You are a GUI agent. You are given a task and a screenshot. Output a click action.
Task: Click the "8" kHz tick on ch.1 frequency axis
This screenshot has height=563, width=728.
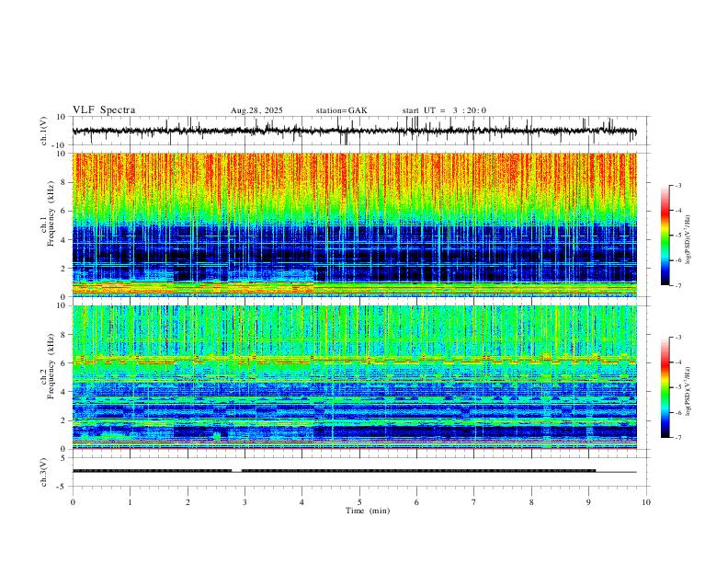[63, 182]
